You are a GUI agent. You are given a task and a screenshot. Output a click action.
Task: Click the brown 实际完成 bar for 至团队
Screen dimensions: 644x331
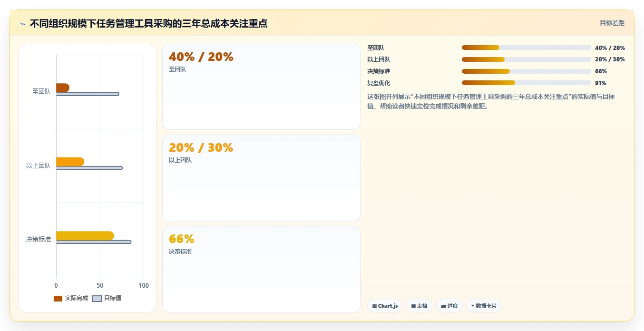click(63, 88)
